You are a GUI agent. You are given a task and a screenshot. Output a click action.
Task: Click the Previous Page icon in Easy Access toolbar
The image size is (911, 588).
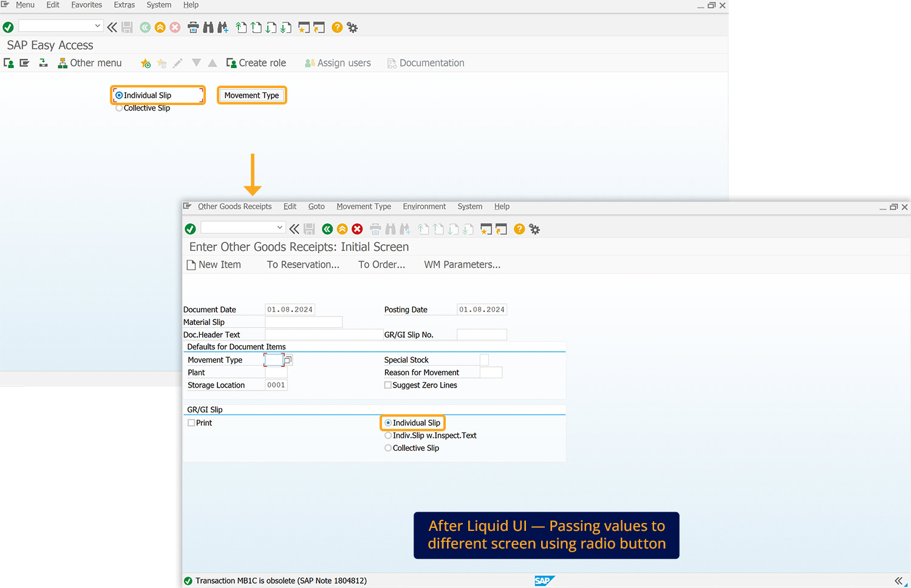click(256, 27)
